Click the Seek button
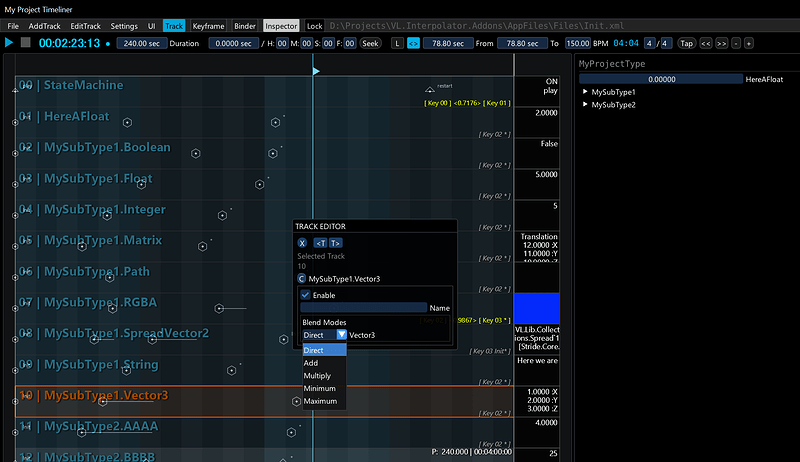This screenshot has height=462, width=800. [x=370, y=43]
